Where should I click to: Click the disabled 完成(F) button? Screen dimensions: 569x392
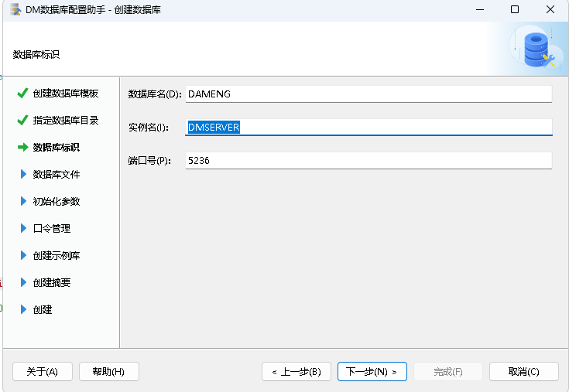pyautogui.click(x=448, y=371)
